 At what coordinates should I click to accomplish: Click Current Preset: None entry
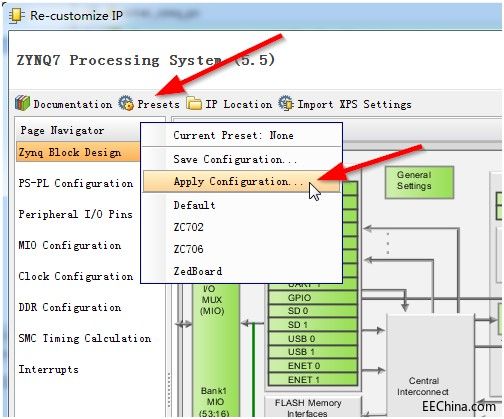point(242,135)
